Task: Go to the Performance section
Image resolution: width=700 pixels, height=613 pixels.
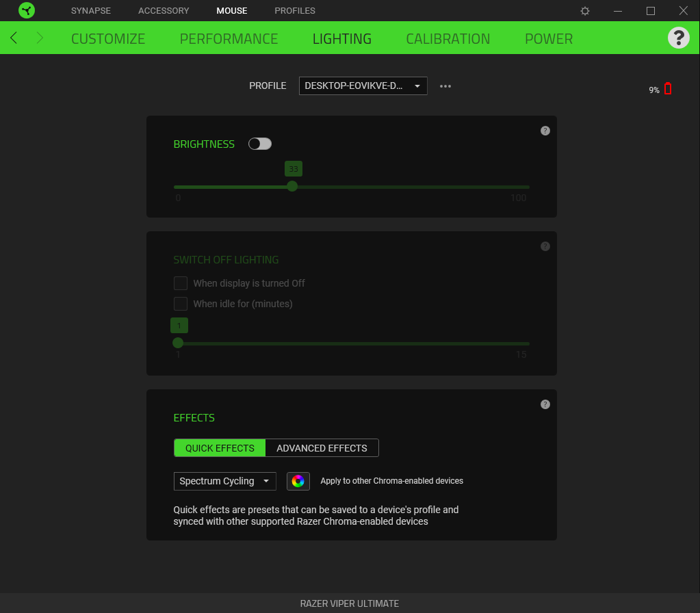Action: point(229,39)
